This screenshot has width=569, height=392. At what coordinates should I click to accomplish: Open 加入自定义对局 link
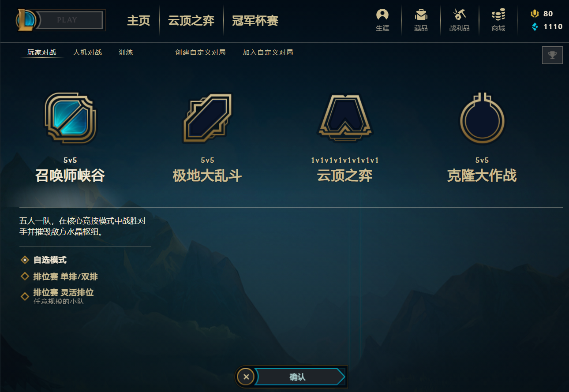click(268, 52)
